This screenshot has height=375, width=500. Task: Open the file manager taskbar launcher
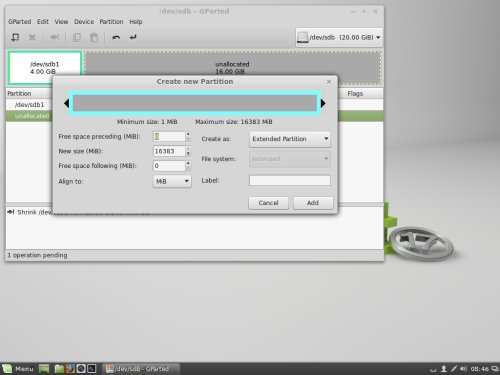tap(59, 369)
